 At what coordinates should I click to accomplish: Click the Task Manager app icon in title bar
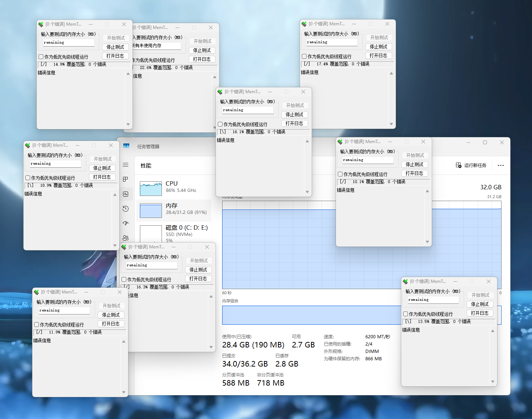pyautogui.click(x=126, y=146)
